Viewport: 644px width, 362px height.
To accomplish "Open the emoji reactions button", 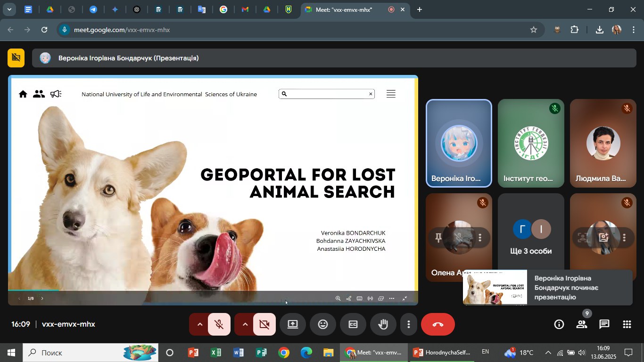I will click(x=323, y=324).
